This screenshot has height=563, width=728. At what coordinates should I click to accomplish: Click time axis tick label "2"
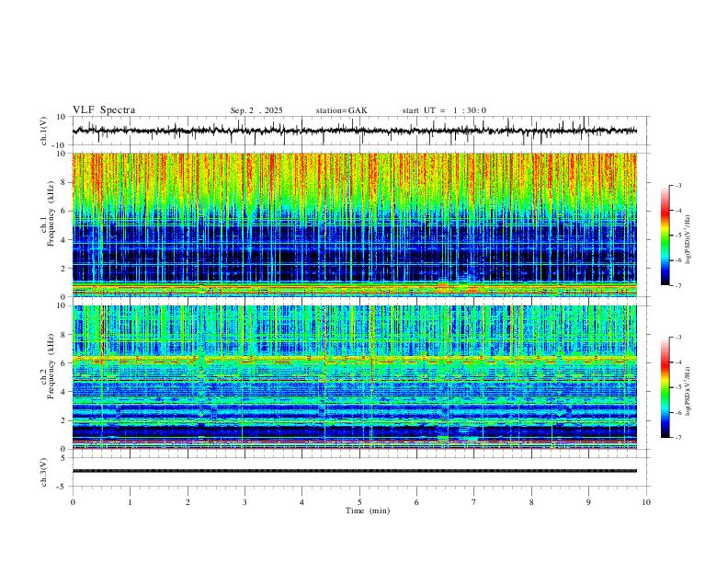[x=188, y=502]
